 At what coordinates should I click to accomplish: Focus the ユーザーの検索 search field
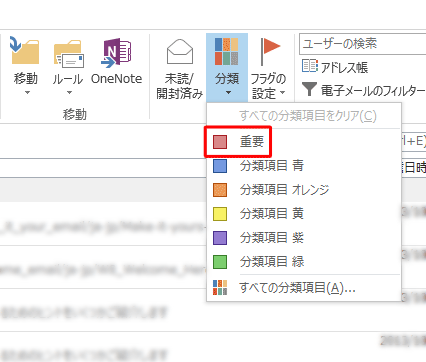point(363,44)
